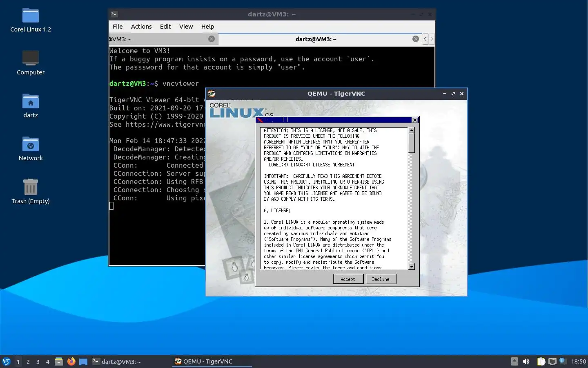Click the 'vncviewer' command in the terminal

tap(180, 83)
